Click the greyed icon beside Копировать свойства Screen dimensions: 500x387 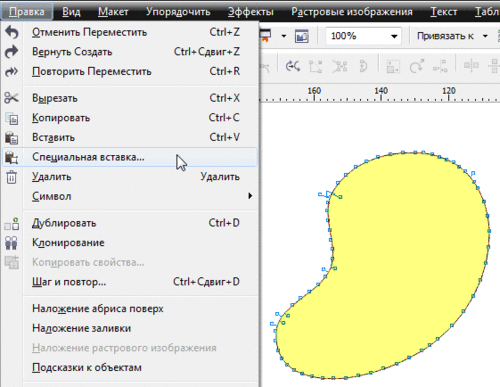12,262
